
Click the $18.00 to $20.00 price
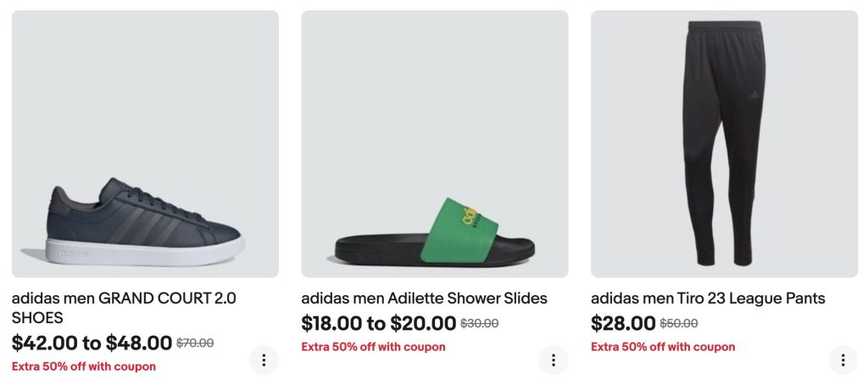point(379,323)
